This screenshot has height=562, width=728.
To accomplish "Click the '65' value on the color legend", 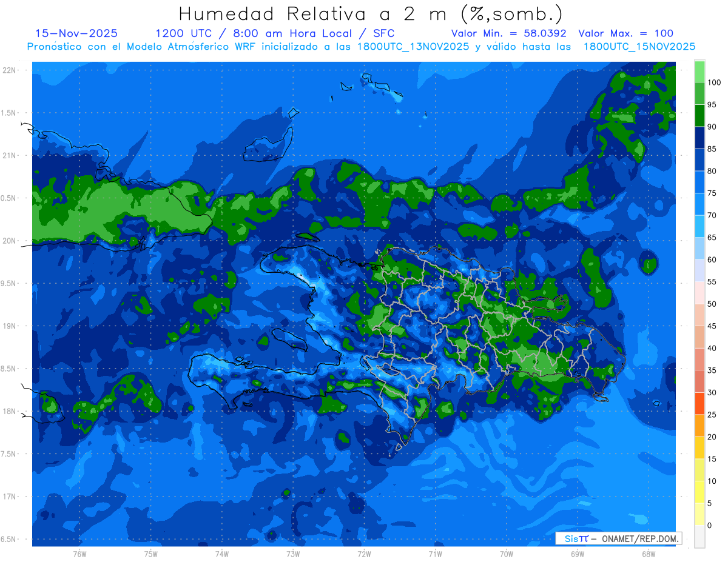I will click(712, 238).
